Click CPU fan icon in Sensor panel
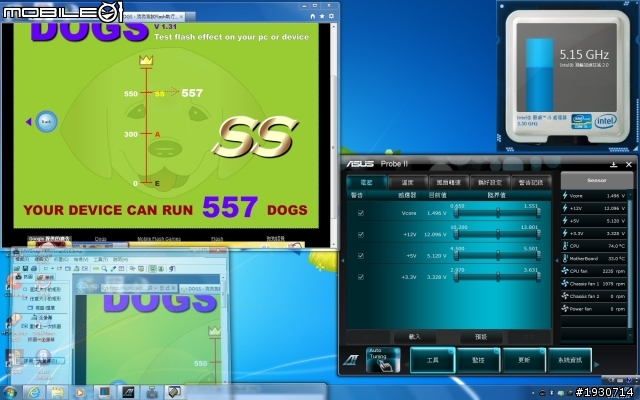This screenshot has height=400, width=640. [565, 271]
